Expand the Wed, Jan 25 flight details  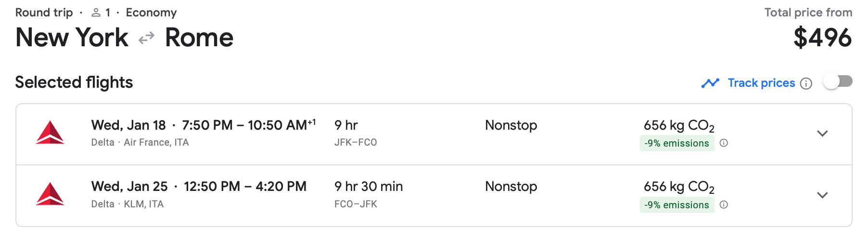(x=822, y=195)
